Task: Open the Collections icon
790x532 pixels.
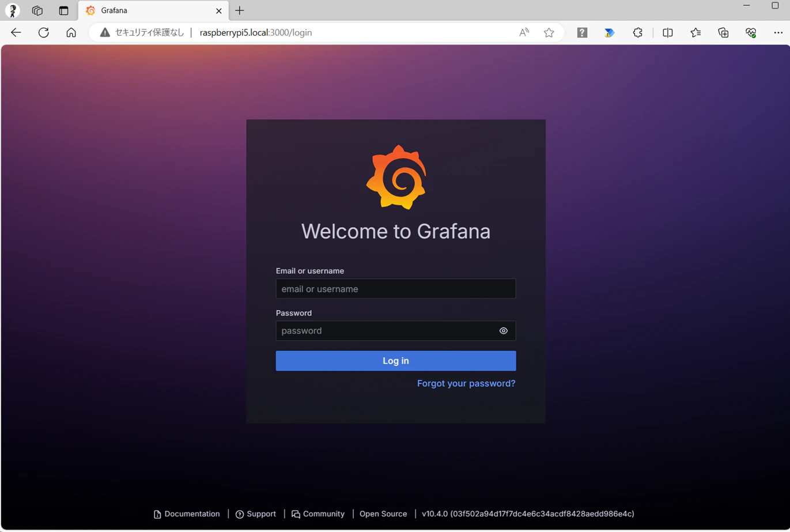Action: (723, 33)
